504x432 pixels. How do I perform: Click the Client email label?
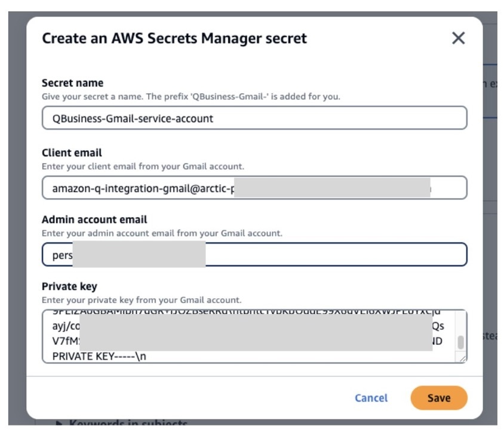tap(72, 153)
